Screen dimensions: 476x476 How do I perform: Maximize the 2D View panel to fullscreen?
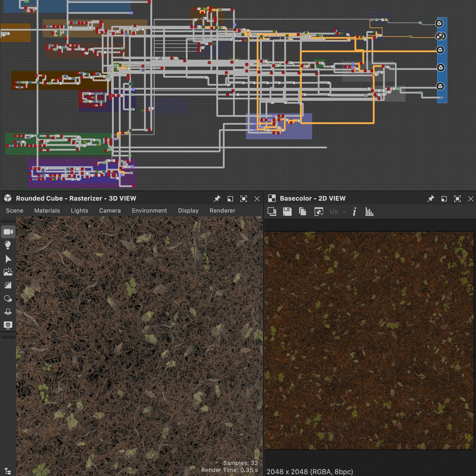point(457,199)
